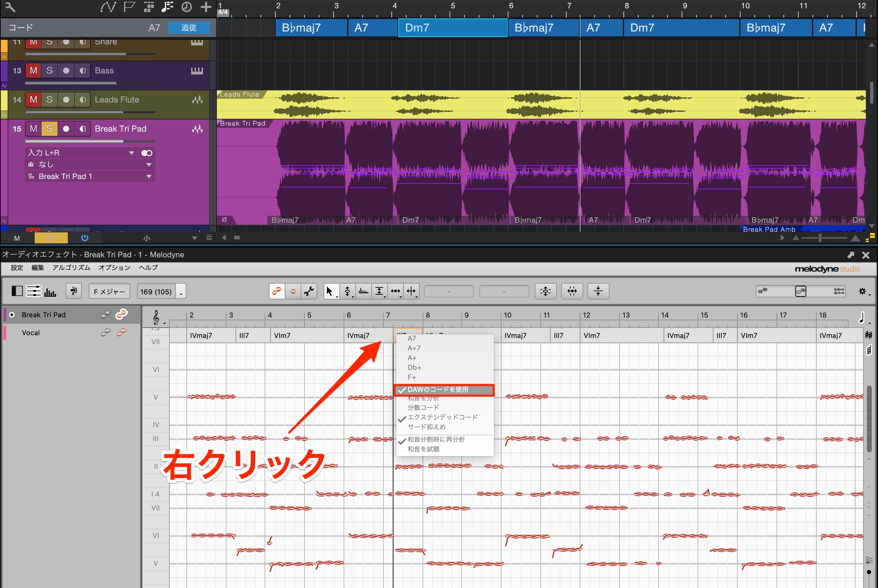Viewport: 878px width, 588px height.
Task: Choose DAWのコードを使用 in context menu
Action: [x=444, y=390]
